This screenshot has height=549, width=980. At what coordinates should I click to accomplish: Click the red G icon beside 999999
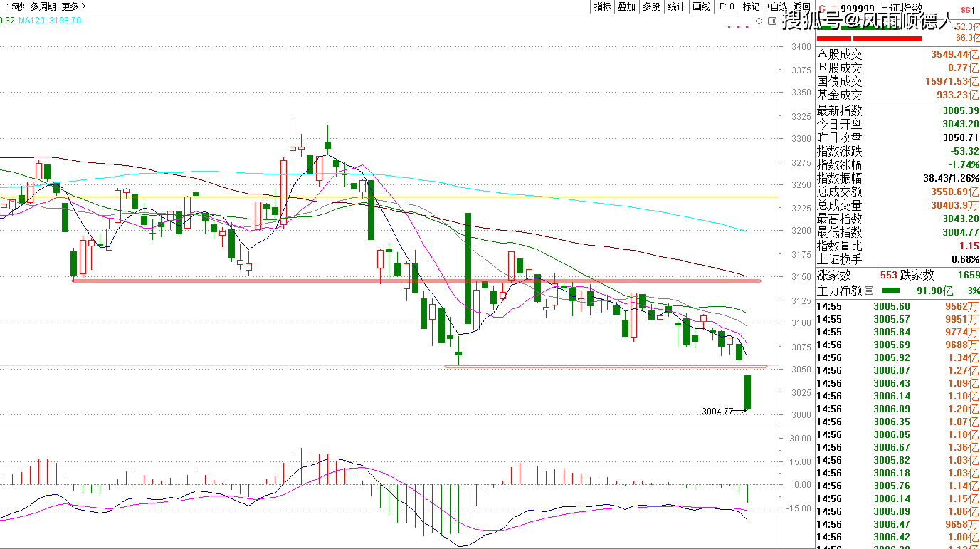tap(822, 9)
